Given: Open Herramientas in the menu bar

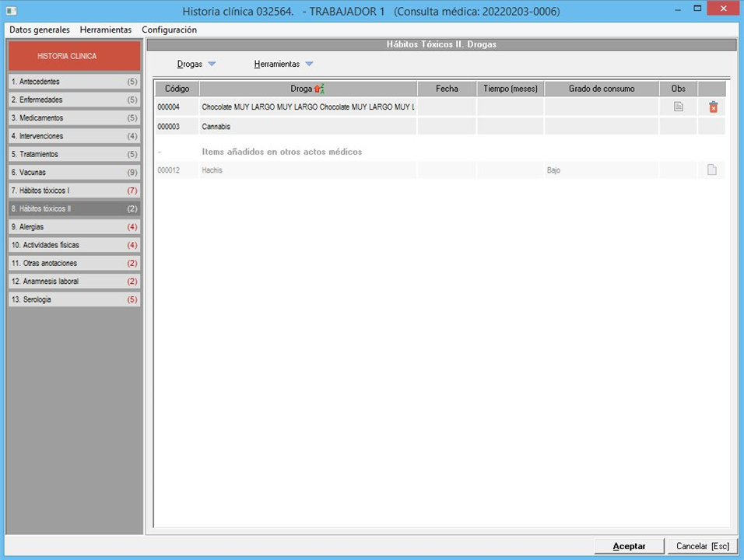Looking at the screenshot, I should click(106, 30).
